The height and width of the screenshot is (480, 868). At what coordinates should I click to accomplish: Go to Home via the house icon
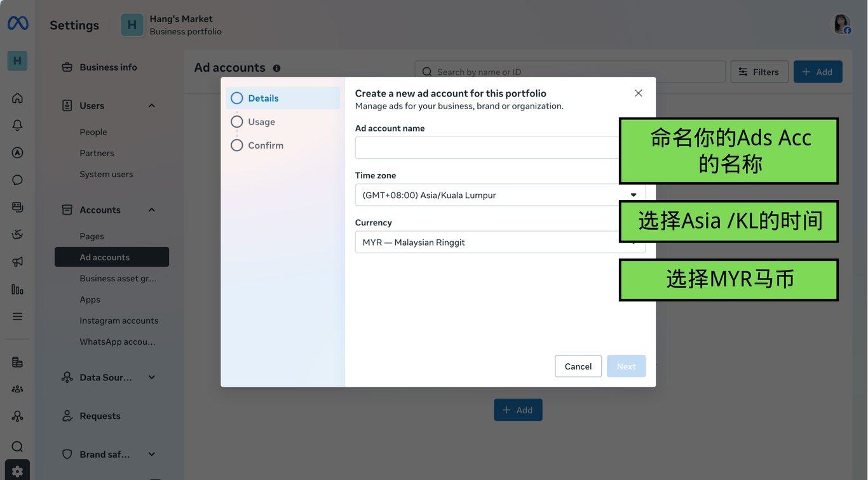point(17,98)
